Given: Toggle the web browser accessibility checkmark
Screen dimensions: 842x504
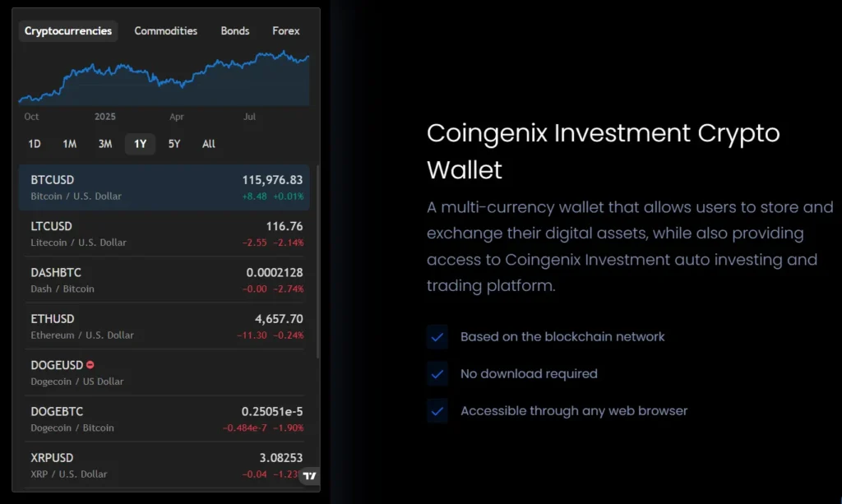Looking at the screenshot, I should pyautogui.click(x=437, y=410).
